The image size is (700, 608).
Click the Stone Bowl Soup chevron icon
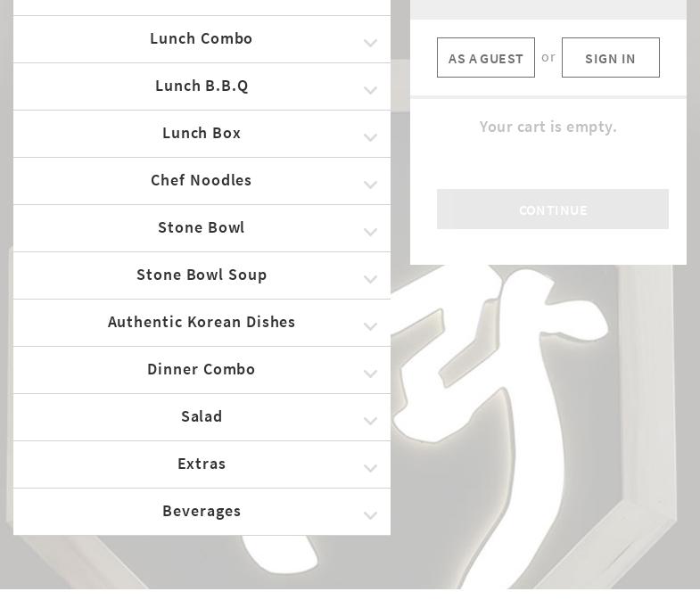coord(370,279)
